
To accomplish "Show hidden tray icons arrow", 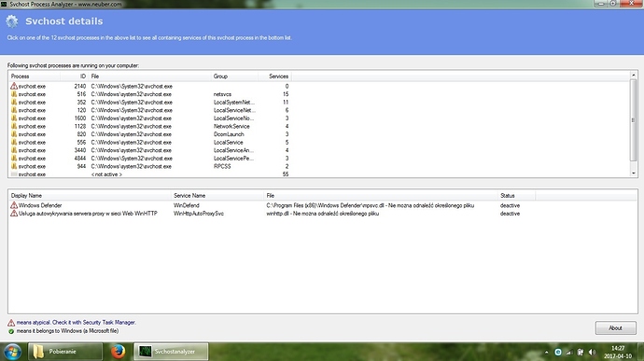I will coord(546,352).
